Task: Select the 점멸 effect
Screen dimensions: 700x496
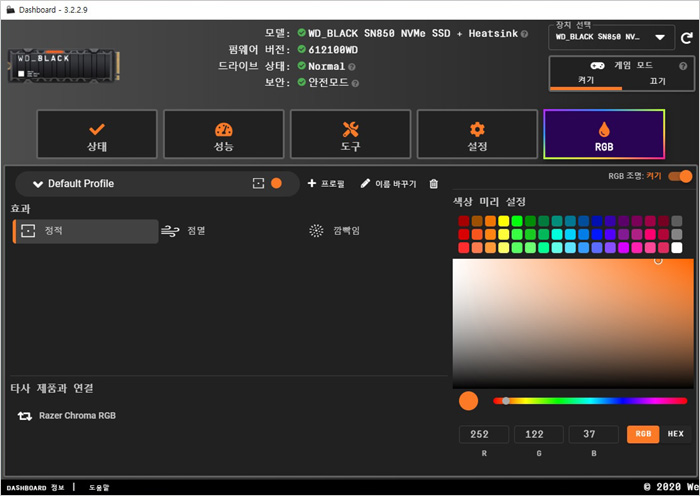Action: [x=183, y=231]
